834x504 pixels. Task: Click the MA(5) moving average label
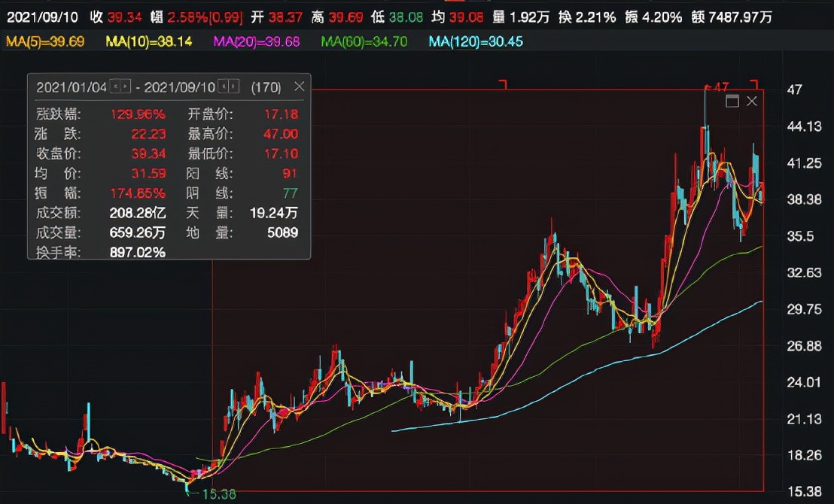coord(37,42)
